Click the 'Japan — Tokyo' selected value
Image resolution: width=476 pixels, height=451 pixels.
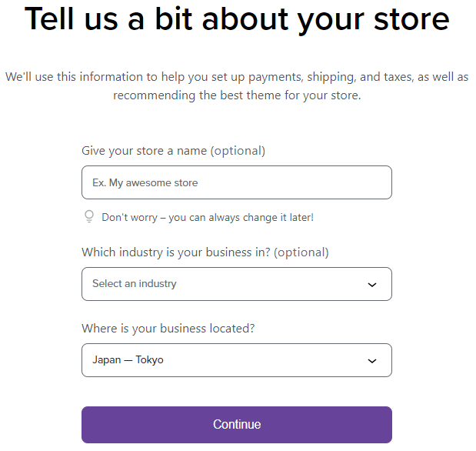[128, 360]
